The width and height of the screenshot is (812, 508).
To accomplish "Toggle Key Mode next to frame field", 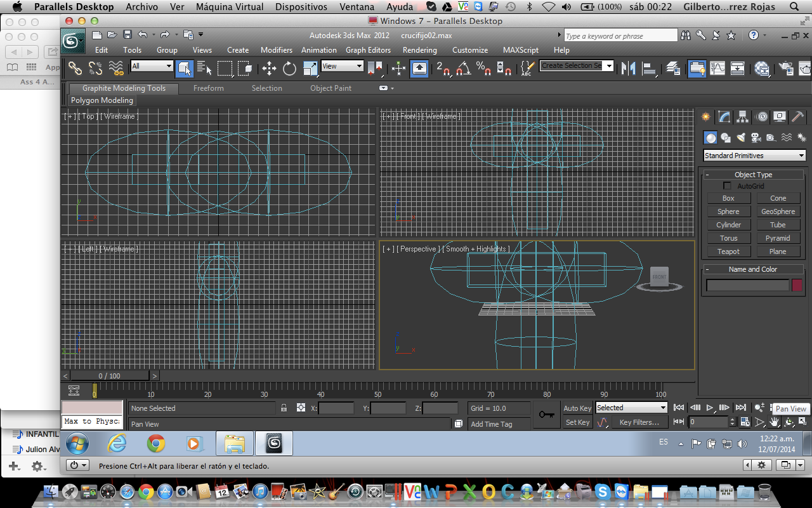I will [x=679, y=422].
